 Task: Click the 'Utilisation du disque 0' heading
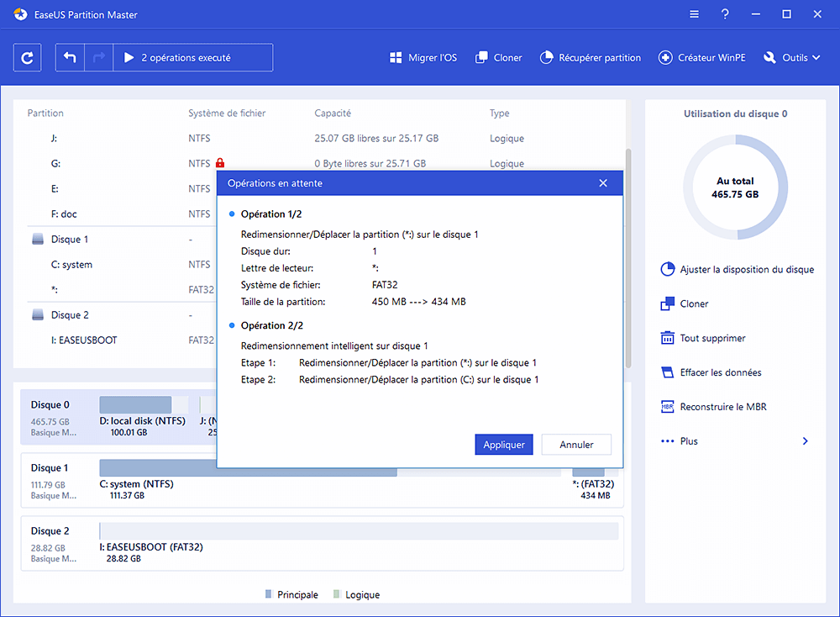(x=735, y=113)
